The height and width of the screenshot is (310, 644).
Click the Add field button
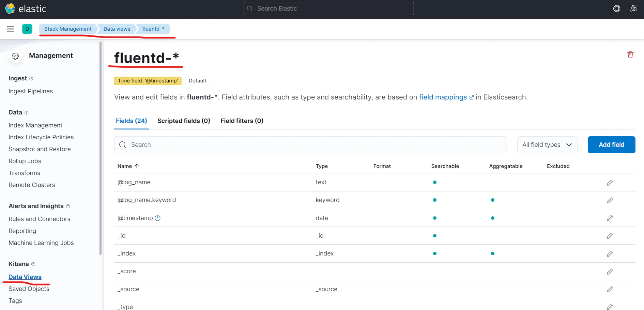pos(611,145)
